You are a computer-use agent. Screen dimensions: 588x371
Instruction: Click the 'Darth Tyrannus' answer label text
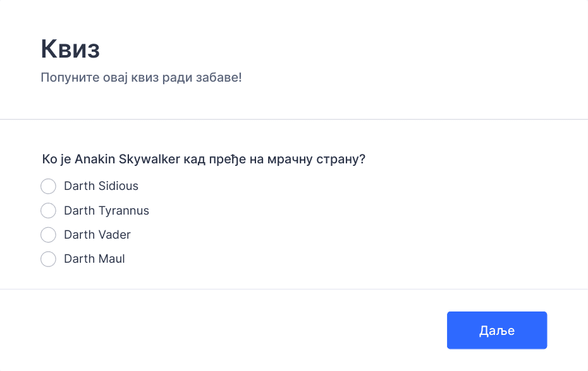click(106, 211)
